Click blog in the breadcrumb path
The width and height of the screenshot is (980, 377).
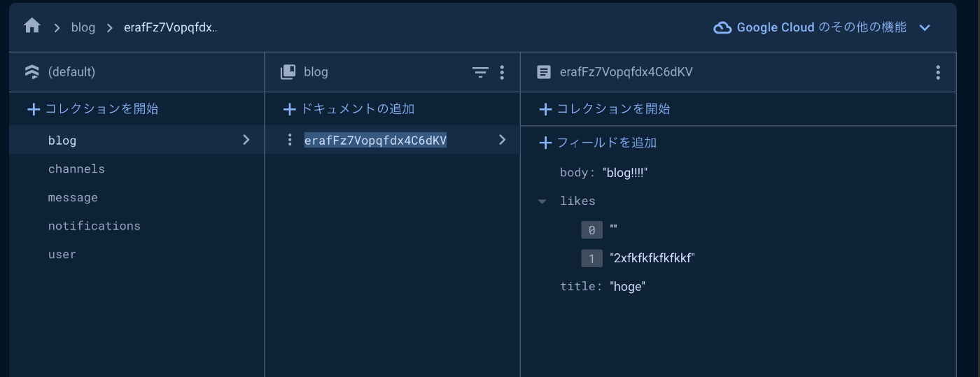tap(83, 28)
